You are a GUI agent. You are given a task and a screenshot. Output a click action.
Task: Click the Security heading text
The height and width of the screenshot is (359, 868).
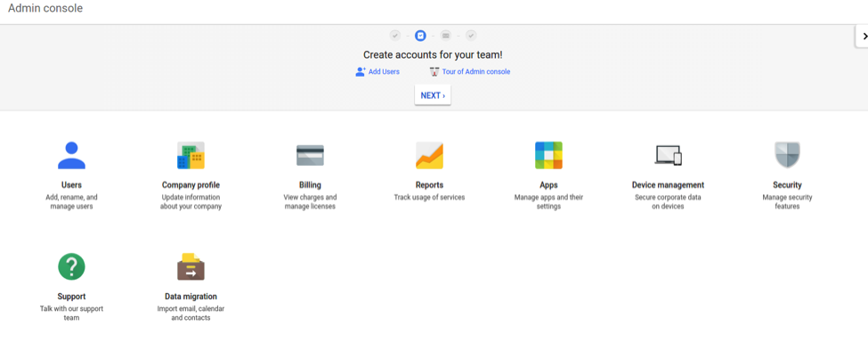coord(787,185)
